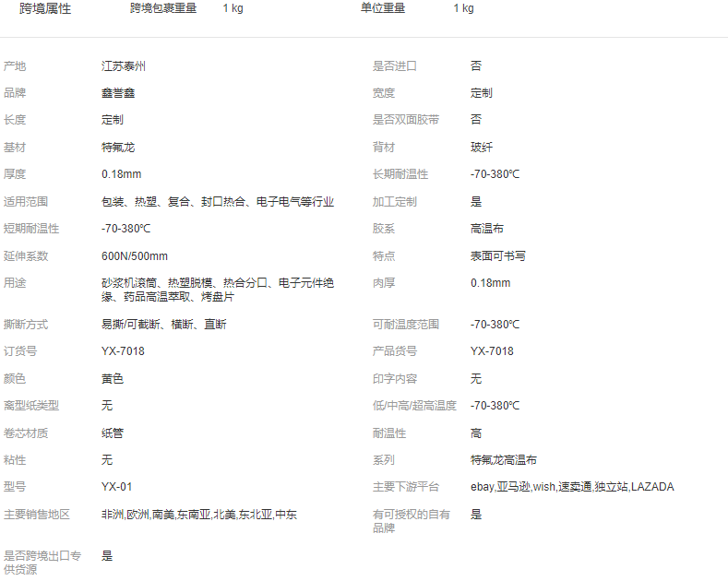Select the 江苏泰州 origin value
The image size is (728, 581).
(x=124, y=65)
